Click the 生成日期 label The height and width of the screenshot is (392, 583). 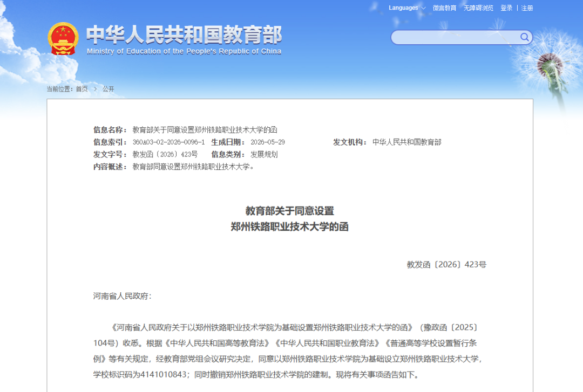228,142
